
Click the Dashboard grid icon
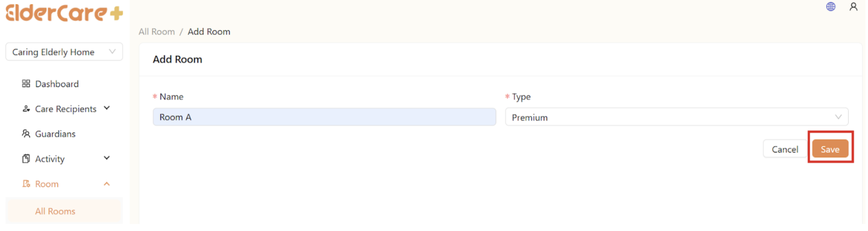26,84
